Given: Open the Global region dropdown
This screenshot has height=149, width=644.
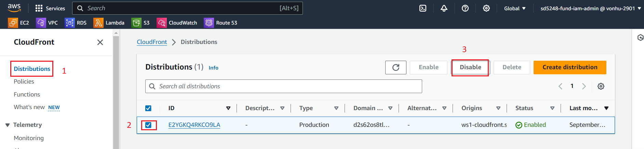Looking at the screenshot, I should pyautogui.click(x=515, y=8).
